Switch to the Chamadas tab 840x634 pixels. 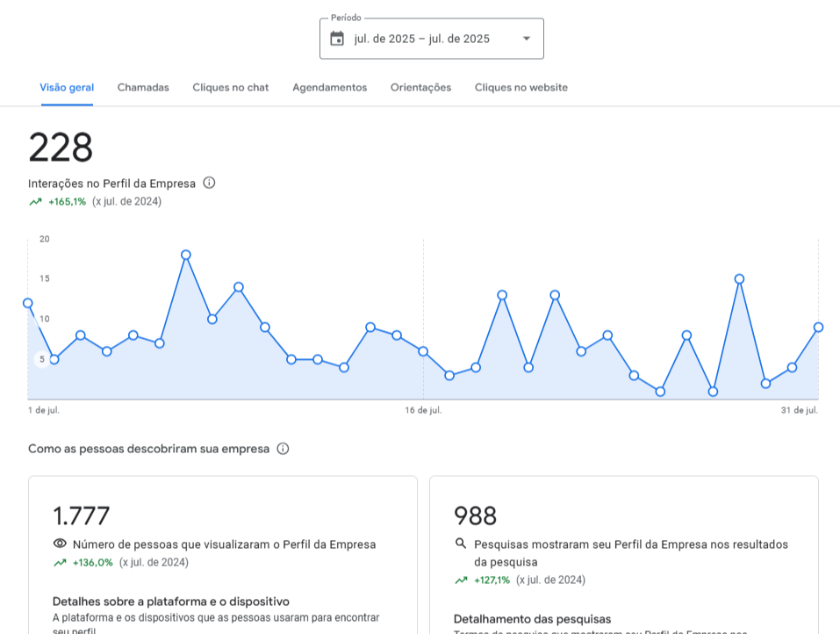[143, 88]
